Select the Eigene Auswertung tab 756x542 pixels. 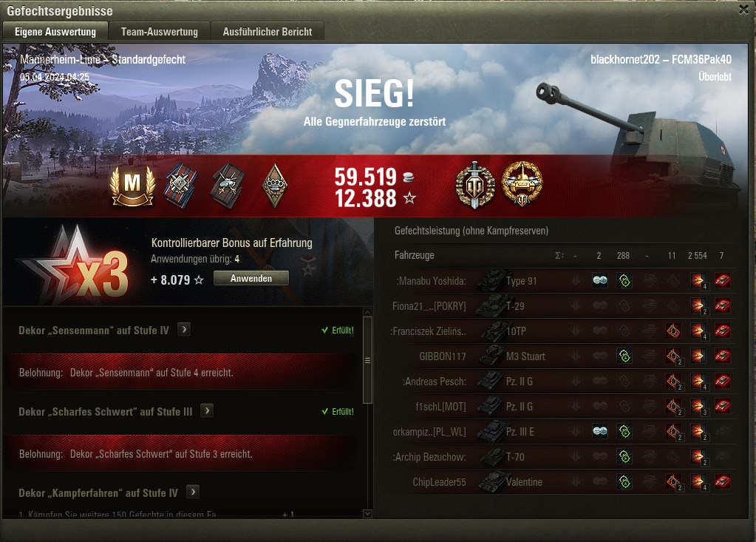[55, 31]
